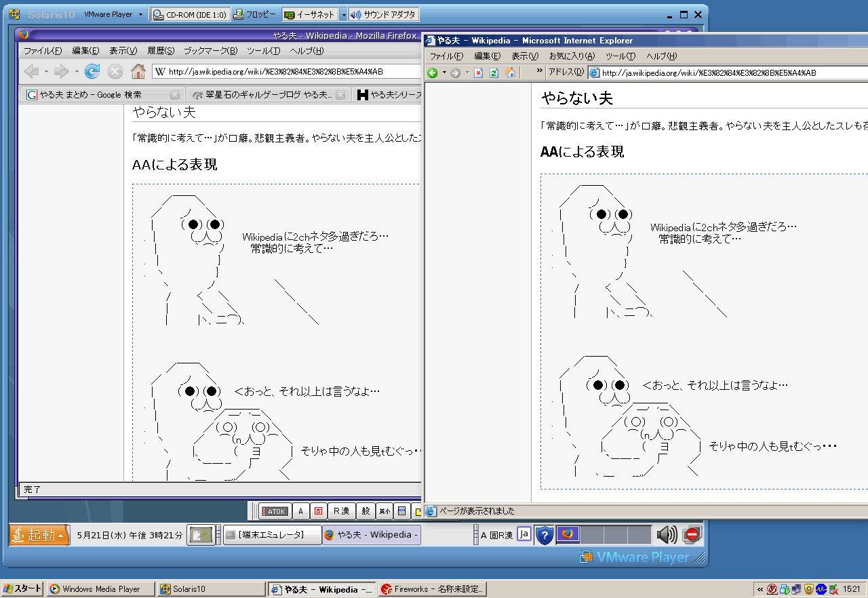Viewport: 868px width, 598px height.
Task: Open Firefox ファイル(F) menu
Action: (x=43, y=51)
